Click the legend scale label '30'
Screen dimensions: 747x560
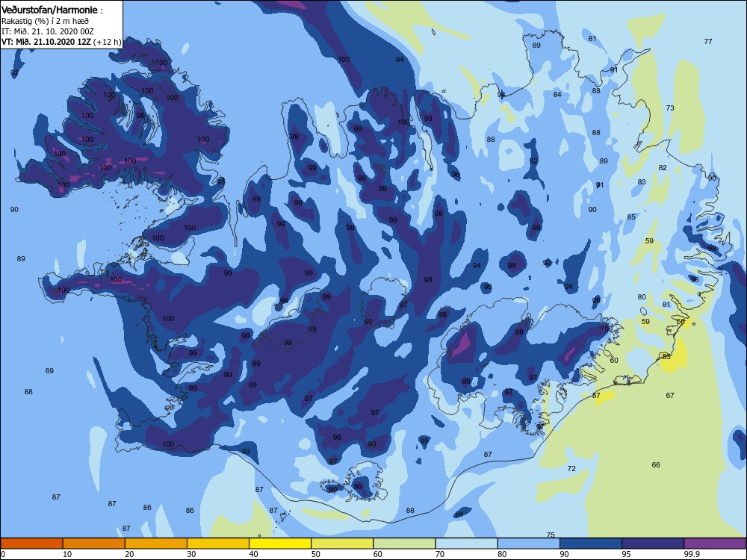click(191, 554)
